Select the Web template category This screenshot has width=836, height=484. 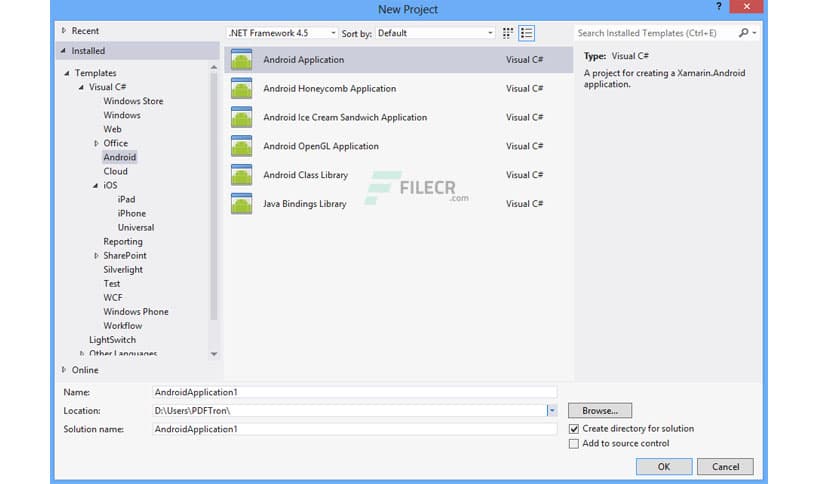coord(112,129)
